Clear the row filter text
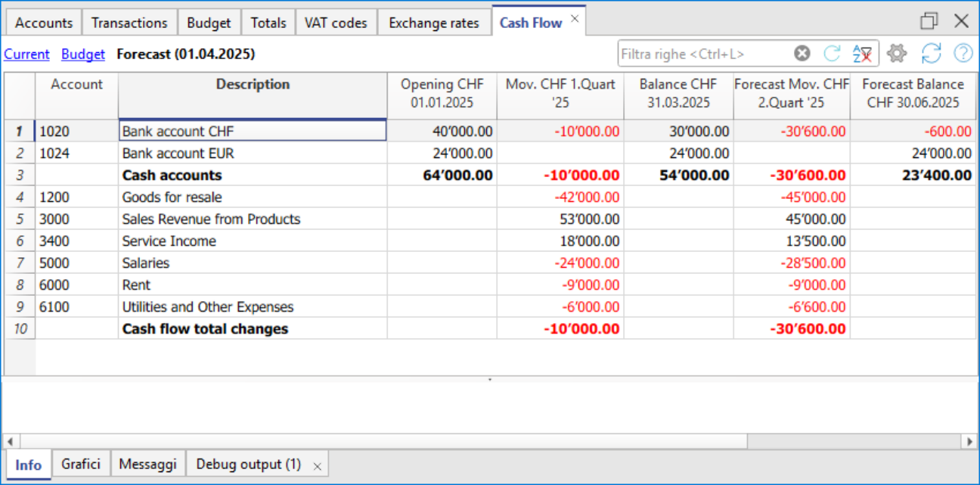 pyautogui.click(x=801, y=53)
